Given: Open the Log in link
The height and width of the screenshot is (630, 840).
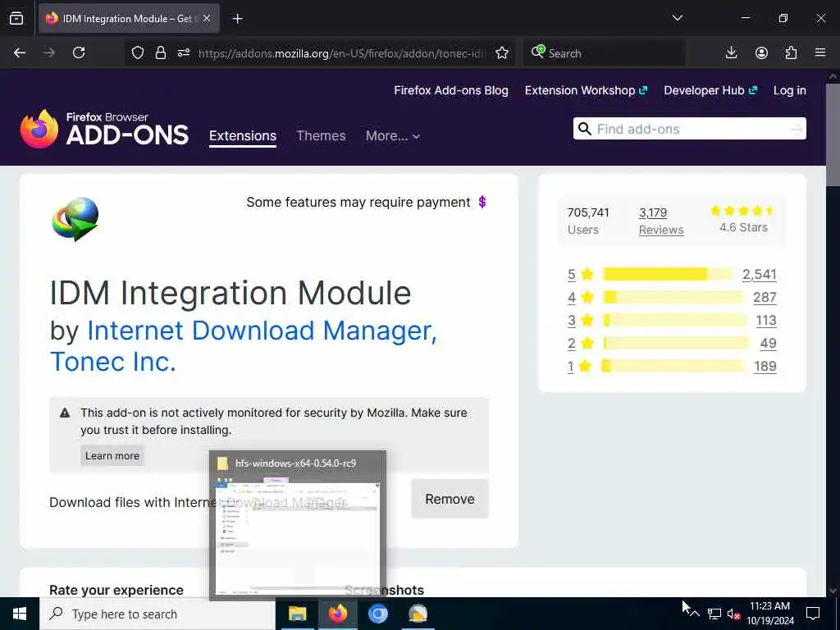Looking at the screenshot, I should tap(790, 90).
